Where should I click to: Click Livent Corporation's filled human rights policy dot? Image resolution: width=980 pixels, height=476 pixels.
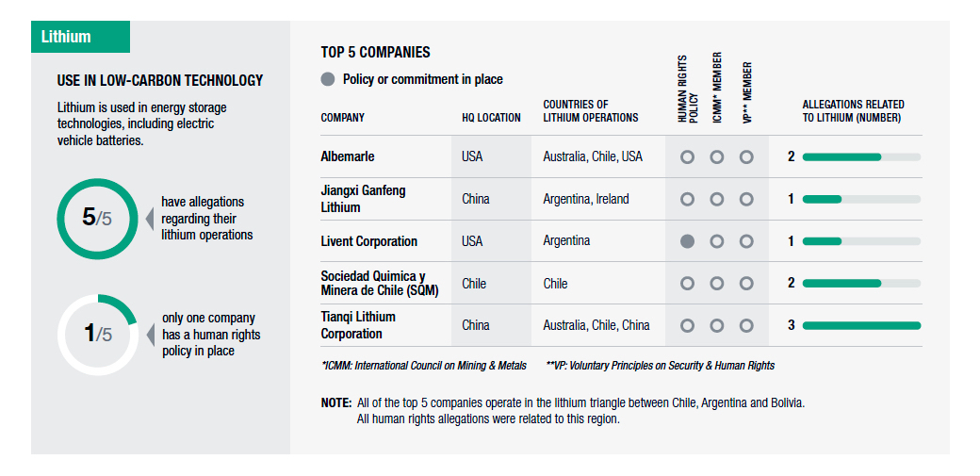tap(687, 241)
